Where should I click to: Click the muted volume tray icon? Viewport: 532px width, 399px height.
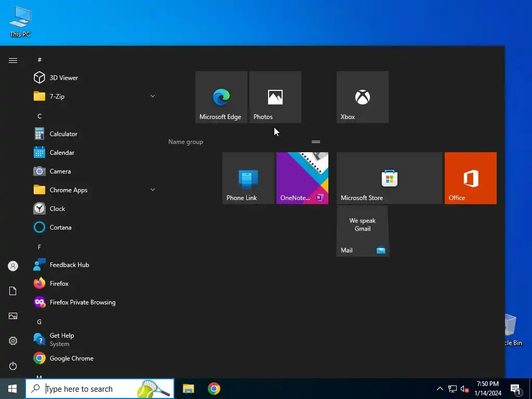(x=465, y=389)
